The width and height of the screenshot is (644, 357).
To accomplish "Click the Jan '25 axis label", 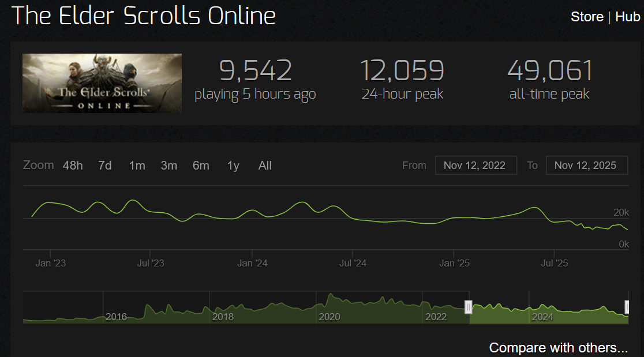I will [454, 263].
